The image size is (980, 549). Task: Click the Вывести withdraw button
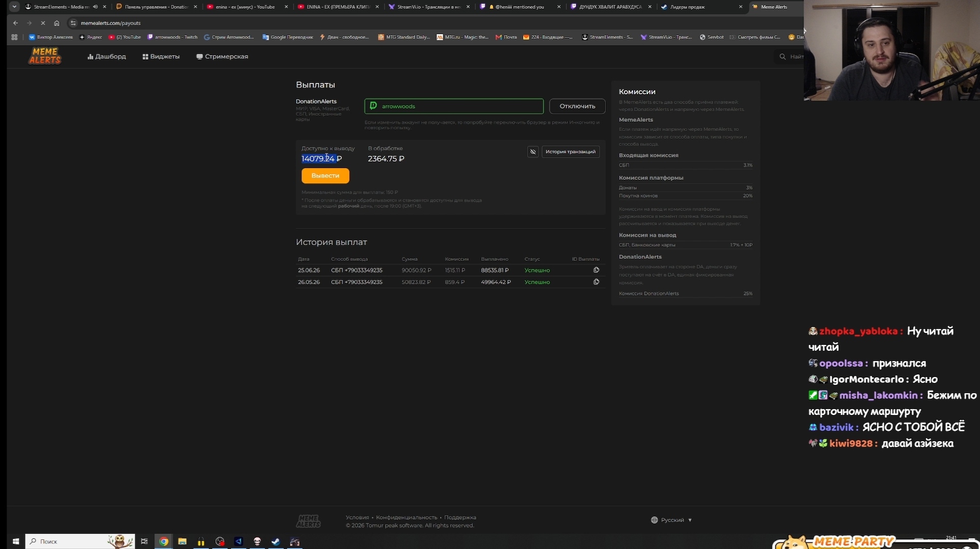click(x=325, y=176)
